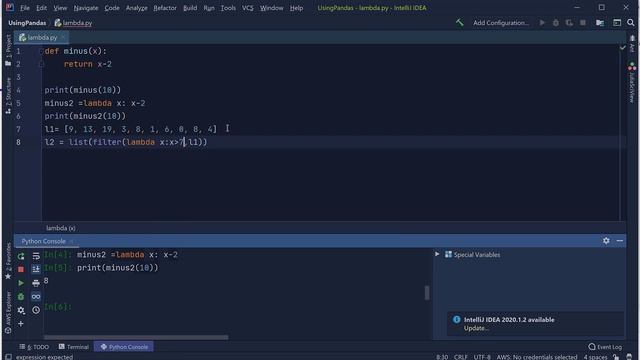Toggle scroll to end in console
The height and width of the screenshot is (360, 640).
pyautogui.click(x=36, y=269)
